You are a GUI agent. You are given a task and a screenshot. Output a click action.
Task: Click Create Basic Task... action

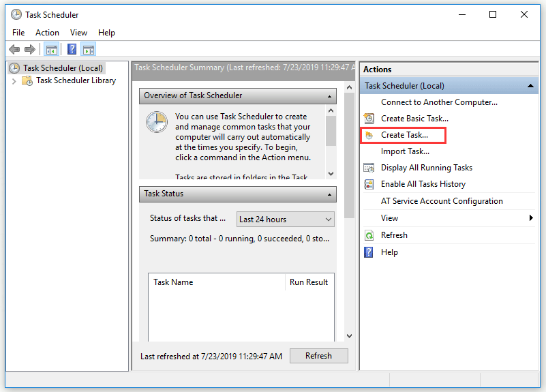click(414, 119)
